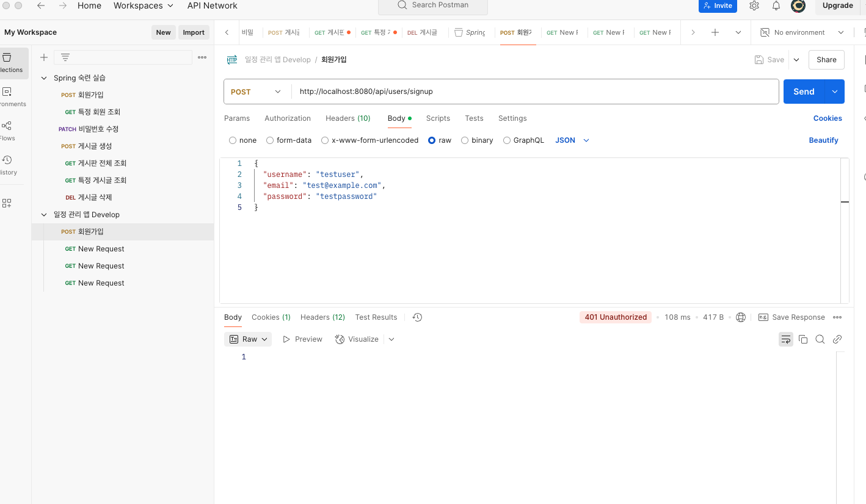Click the plus icon to create a collection
This screenshot has height=504, width=866.
pos(44,57)
